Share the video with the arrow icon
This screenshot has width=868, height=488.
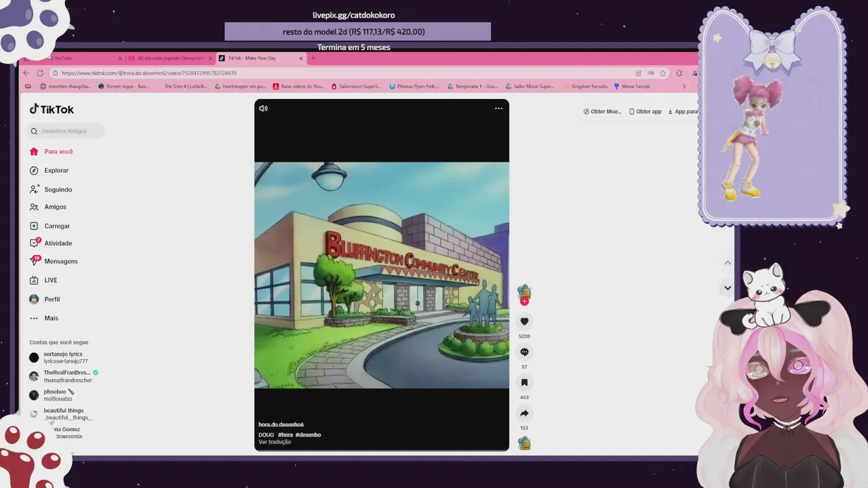pos(524,413)
